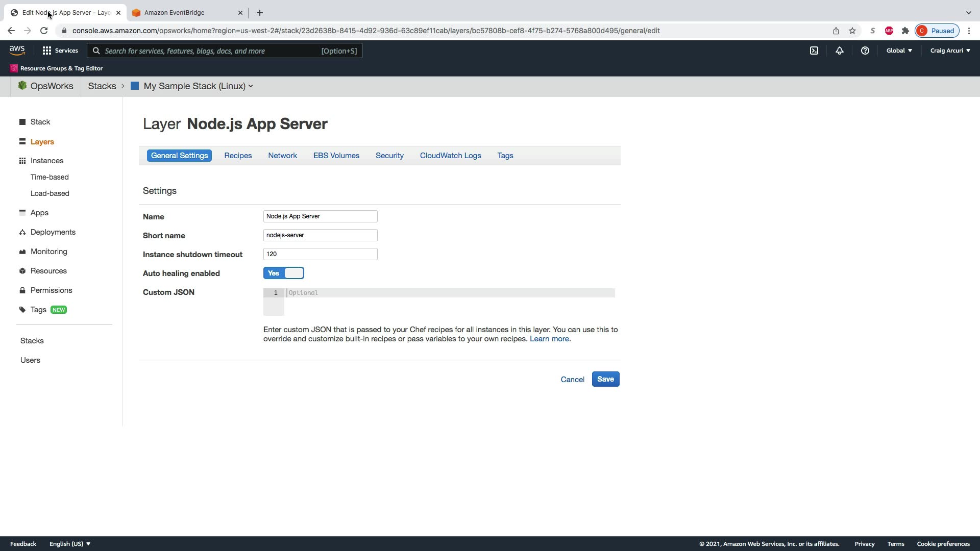980x551 pixels.
Task: Reload the page in browser
Action: click(x=44, y=31)
